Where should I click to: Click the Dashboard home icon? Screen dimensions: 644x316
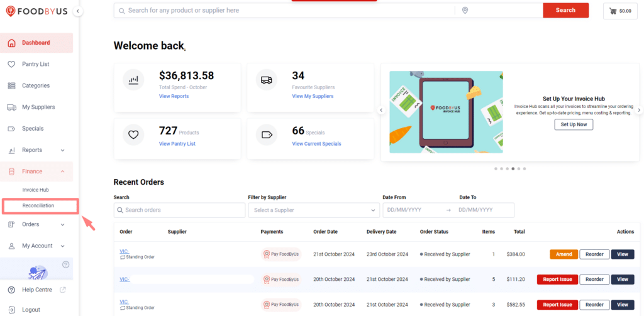pos(11,43)
